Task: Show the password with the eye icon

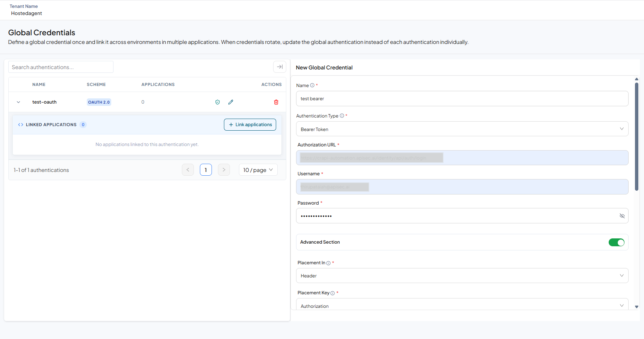Action: (622, 216)
